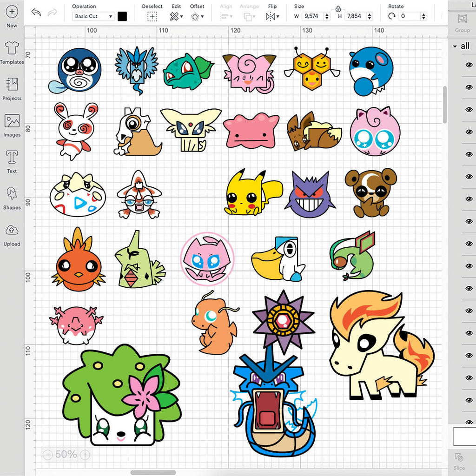Select the green Larvitar image
The width and height of the screenshot is (476, 476).
tap(140, 259)
